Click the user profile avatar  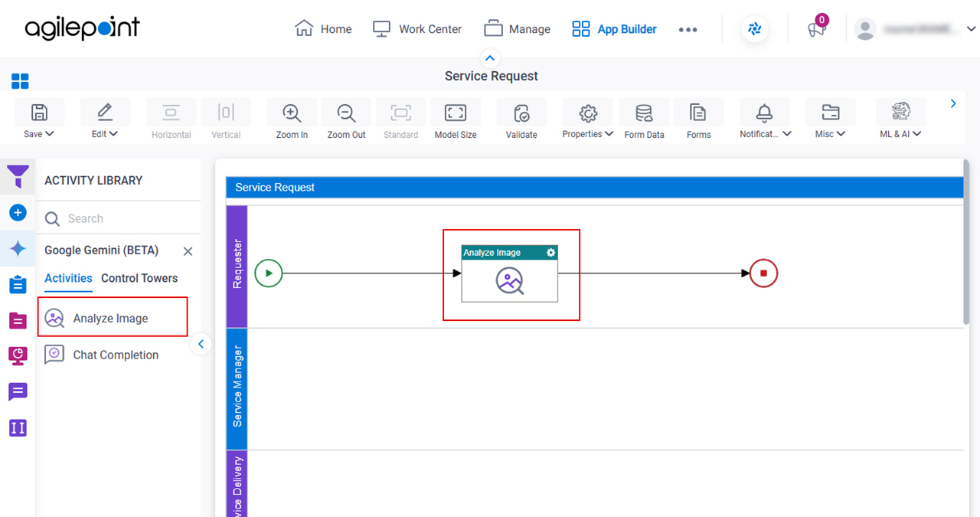(865, 29)
